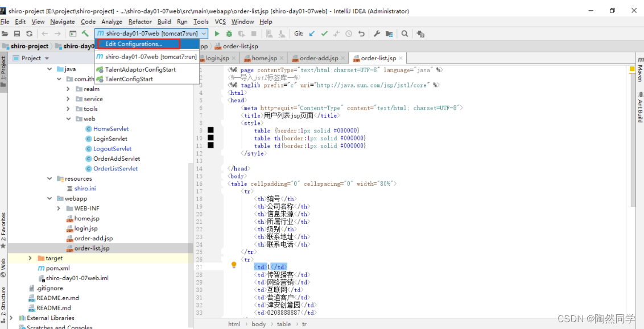The width and height of the screenshot is (644, 329).
Task: Open the Analyze menu
Action: pos(112,22)
